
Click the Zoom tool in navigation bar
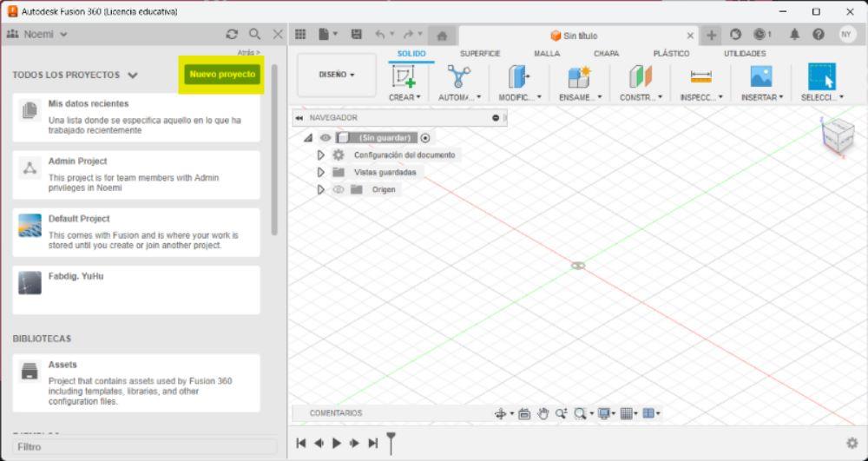562,413
